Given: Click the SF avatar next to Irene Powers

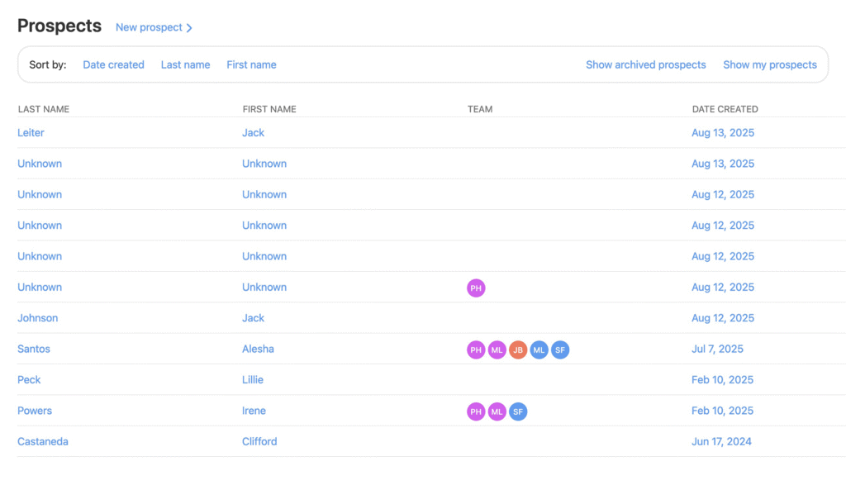Looking at the screenshot, I should [518, 411].
